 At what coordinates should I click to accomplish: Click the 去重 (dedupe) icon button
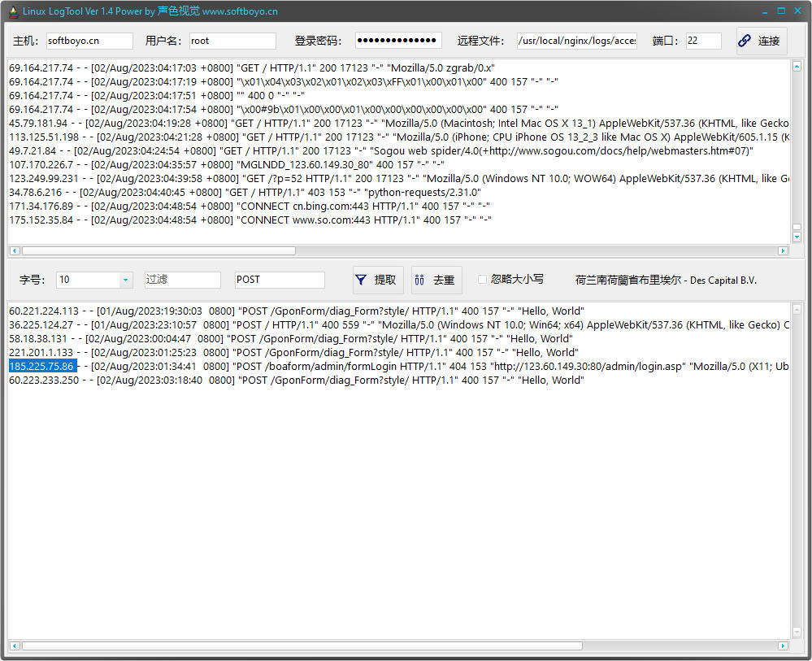pyautogui.click(x=436, y=280)
